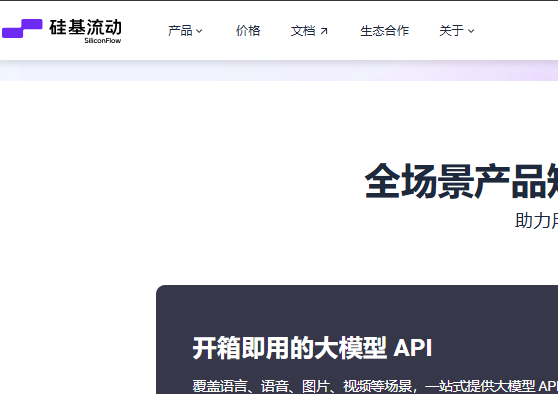Expand the 关于 dropdown menu
This screenshot has height=394, width=558.
[x=457, y=31]
